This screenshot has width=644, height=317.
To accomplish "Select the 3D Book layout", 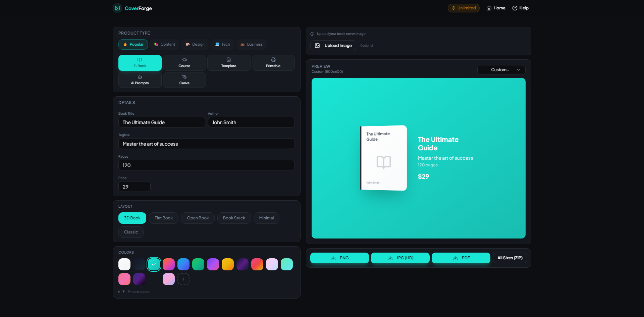I will point(132,218).
